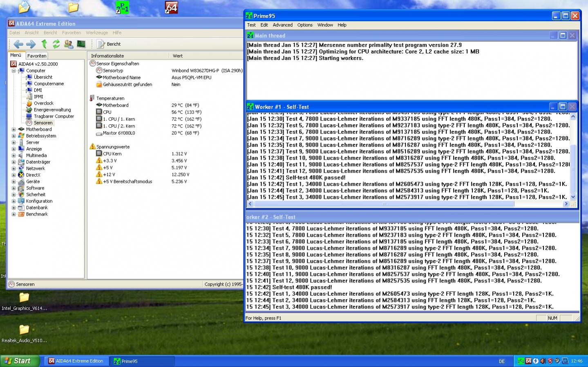The width and height of the screenshot is (588, 367).
Task: Switch to AIDA64 Extreme Edition taskbar button
Action: coord(77,361)
